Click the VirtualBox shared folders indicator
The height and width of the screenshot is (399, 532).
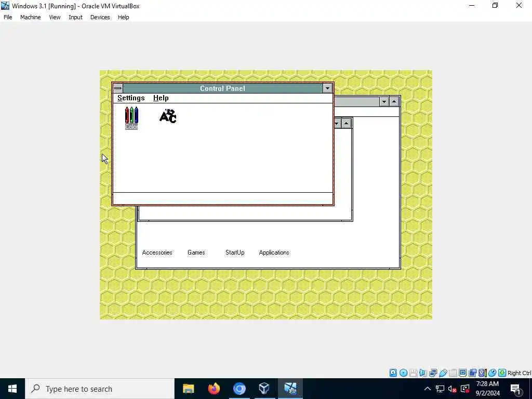click(x=453, y=373)
